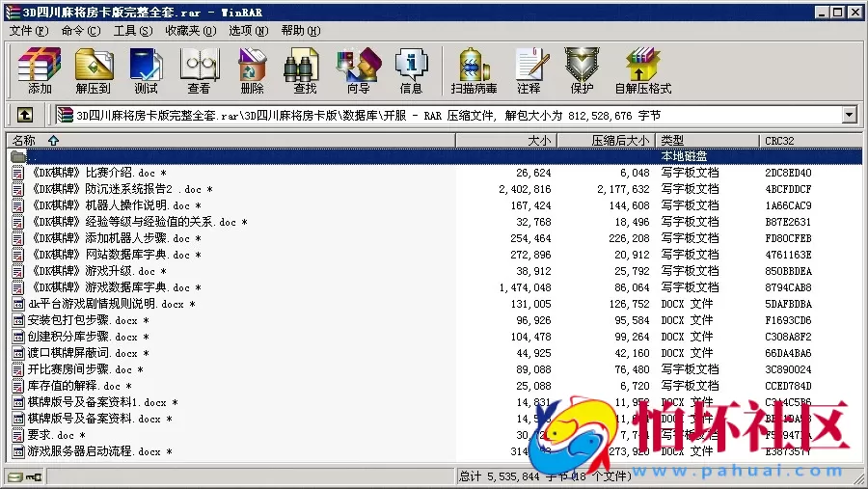The image size is (868, 489).
Task: Select 《DK棋牌》防沉迷系统报告2 .doc file
Action: tap(121, 189)
